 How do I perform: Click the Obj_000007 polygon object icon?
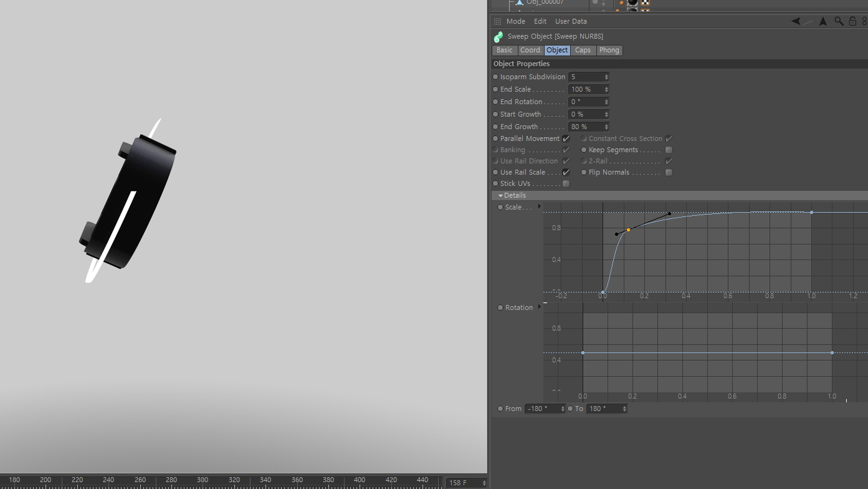pos(520,2)
